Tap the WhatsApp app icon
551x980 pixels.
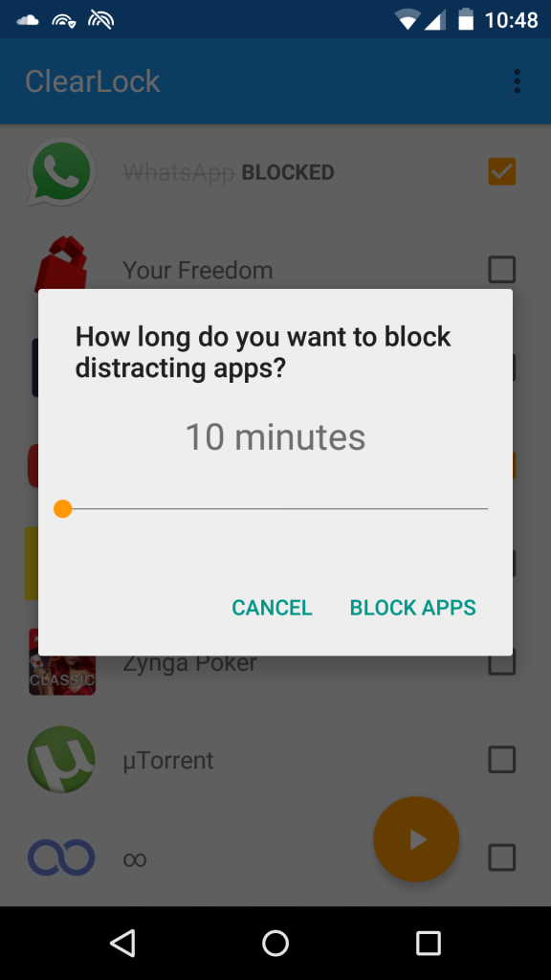(x=61, y=172)
